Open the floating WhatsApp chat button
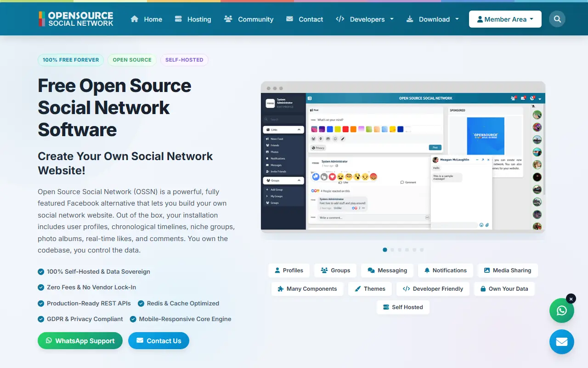Screen dimensions: 588x368 point(562,310)
